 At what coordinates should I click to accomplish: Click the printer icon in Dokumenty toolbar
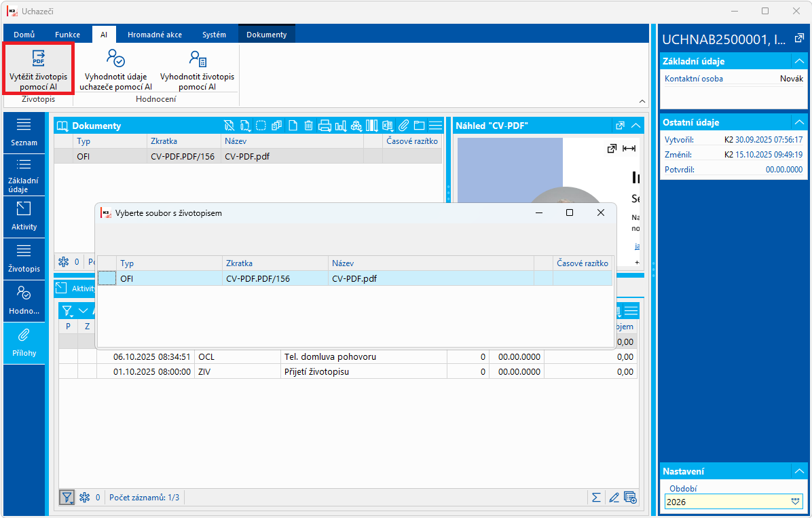(x=325, y=126)
